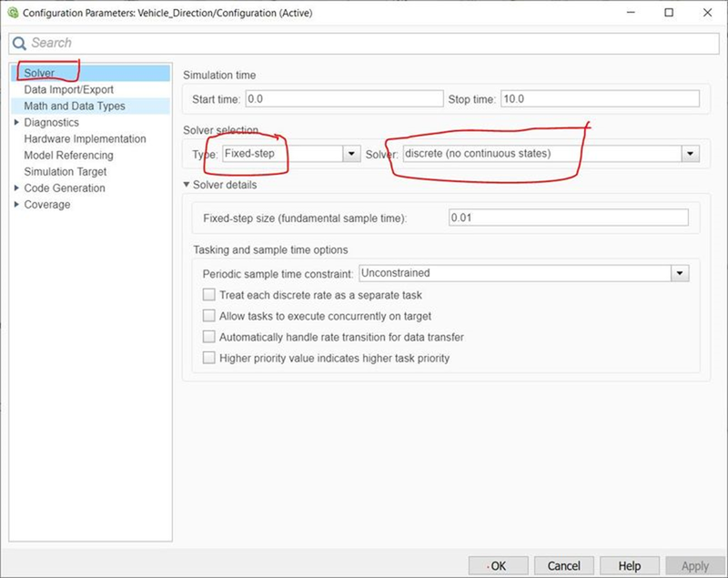Select Model Referencing pane
Viewport: 728px width, 578px height.
69,155
